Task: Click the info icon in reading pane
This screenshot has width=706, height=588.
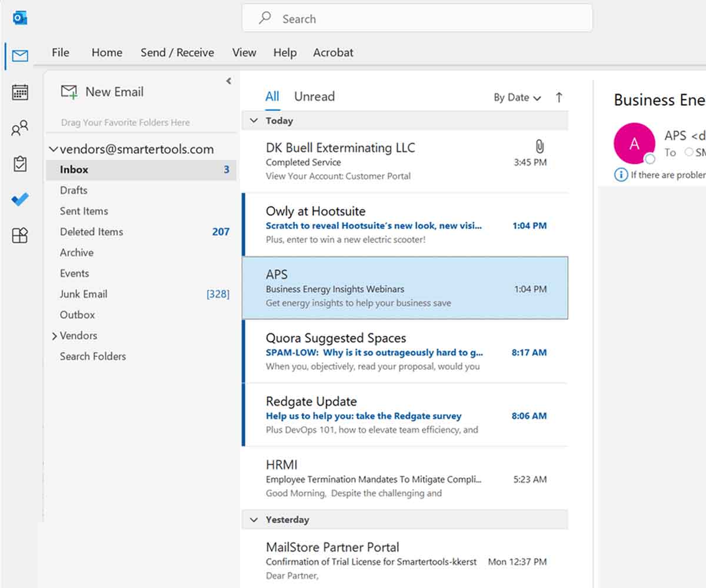Action: pyautogui.click(x=621, y=175)
